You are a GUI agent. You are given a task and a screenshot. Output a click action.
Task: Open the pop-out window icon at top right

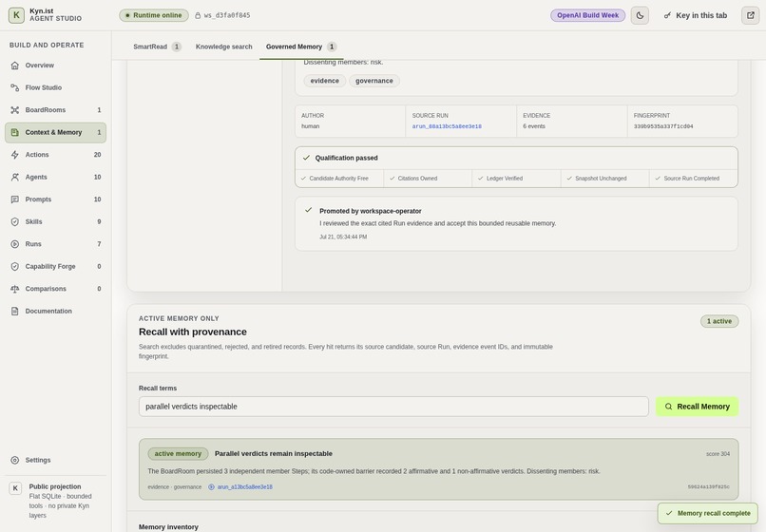[751, 15]
